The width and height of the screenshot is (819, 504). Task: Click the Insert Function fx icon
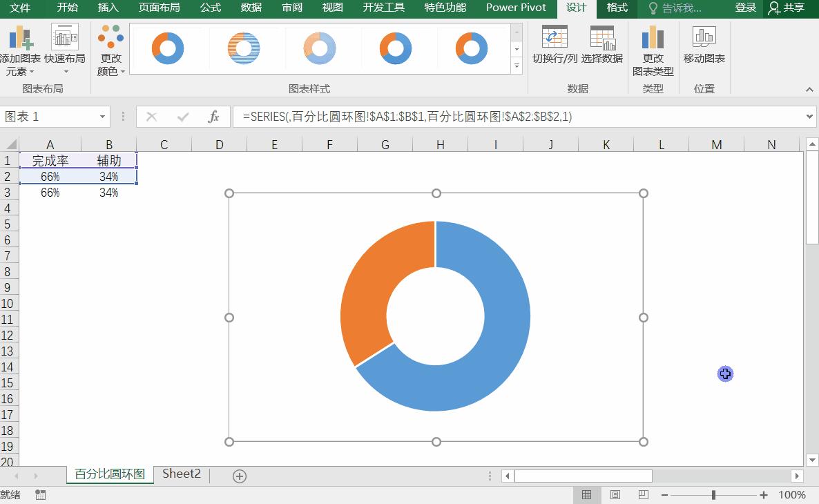click(214, 117)
